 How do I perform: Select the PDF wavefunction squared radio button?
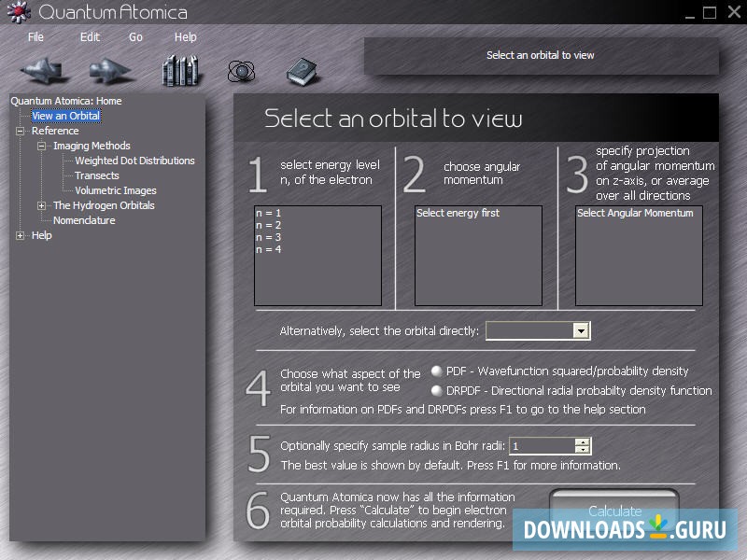(436, 371)
